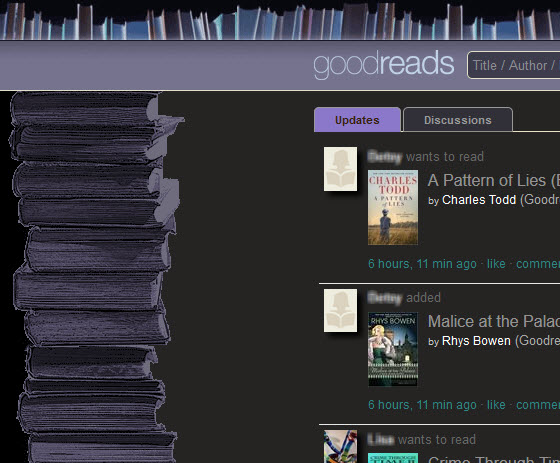Open the goodreads logo homepage
Image resolution: width=560 pixels, height=463 pixels.
pos(384,65)
